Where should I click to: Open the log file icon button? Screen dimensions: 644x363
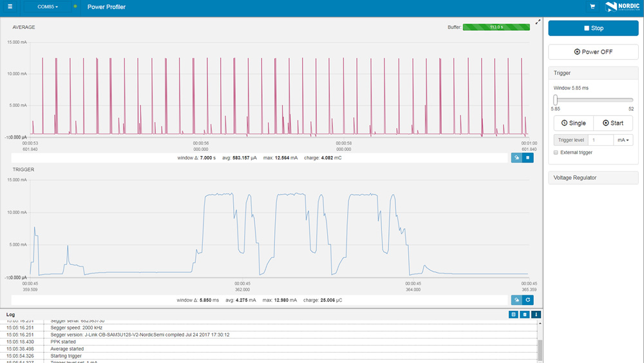pyautogui.click(x=513, y=315)
